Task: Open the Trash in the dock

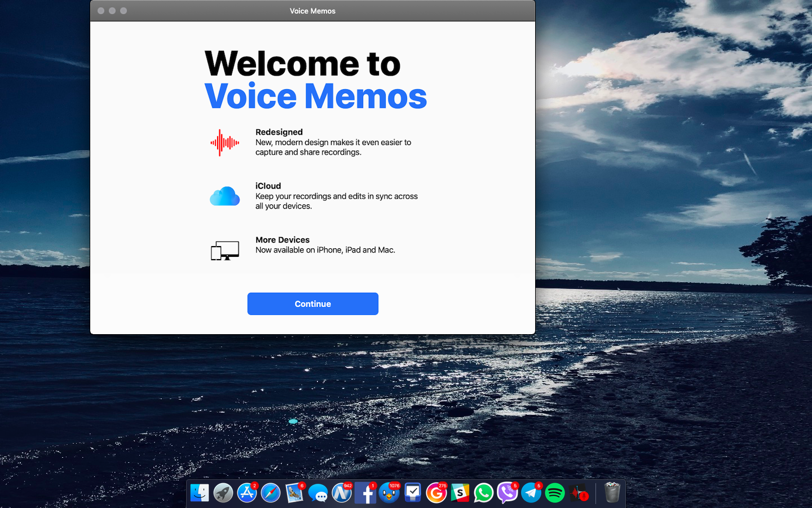Action: pyautogui.click(x=612, y=493)
